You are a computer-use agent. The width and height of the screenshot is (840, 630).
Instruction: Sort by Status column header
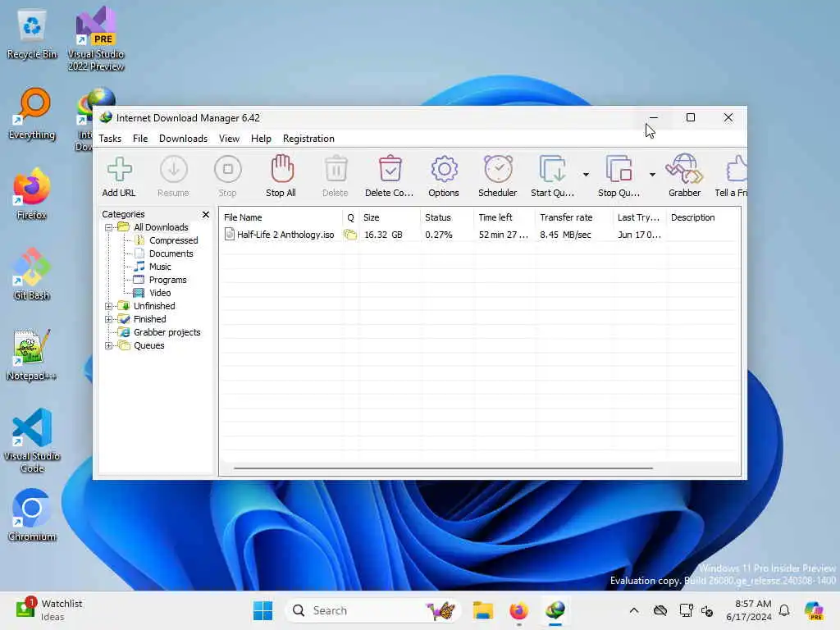(448, 217)
